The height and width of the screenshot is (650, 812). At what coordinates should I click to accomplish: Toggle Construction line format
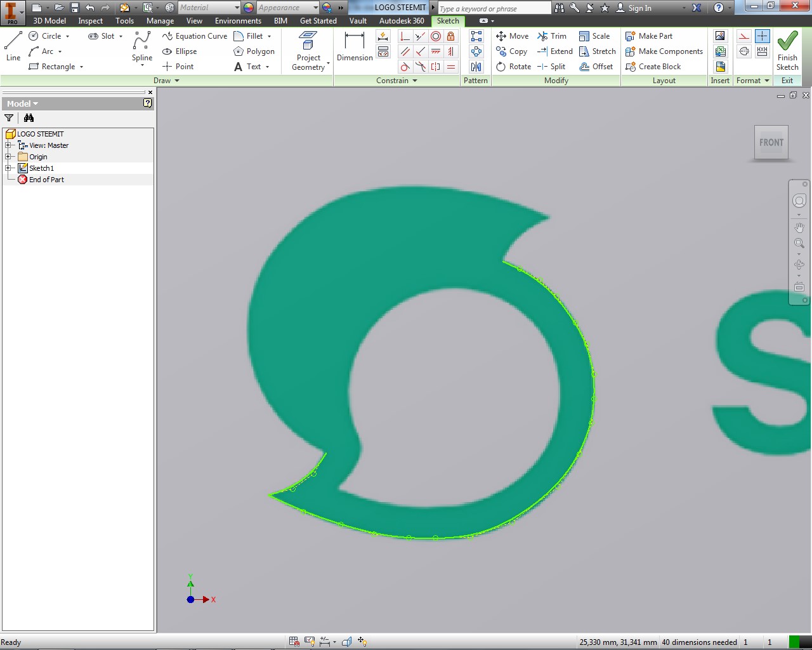(744, 36)
